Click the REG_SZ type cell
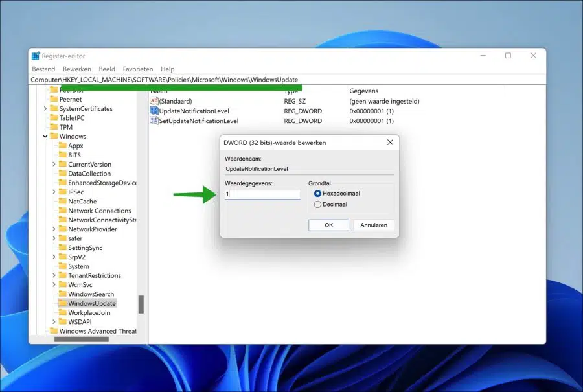This screenshot has height=392, width=583. coord(295,101)
